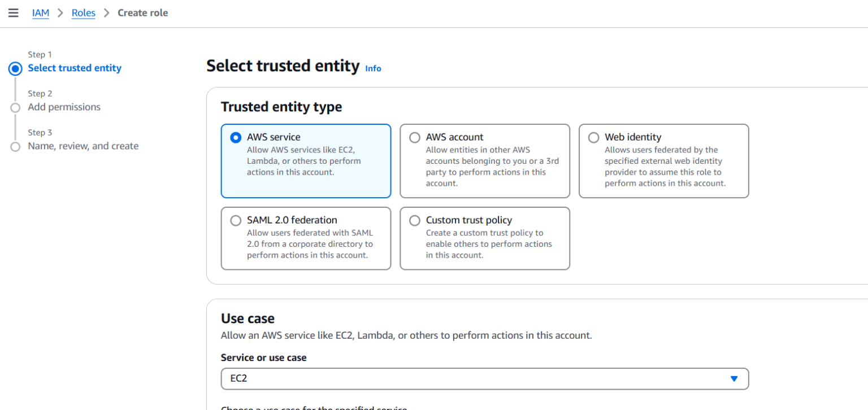
Task: Click the breadcrumb chevron after Roles
Action: 106,13
